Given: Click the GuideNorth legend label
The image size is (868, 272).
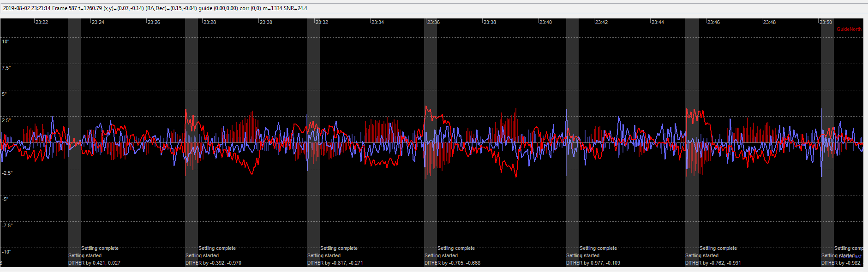Looking at the screenshot, I should (x=849, y=29).
